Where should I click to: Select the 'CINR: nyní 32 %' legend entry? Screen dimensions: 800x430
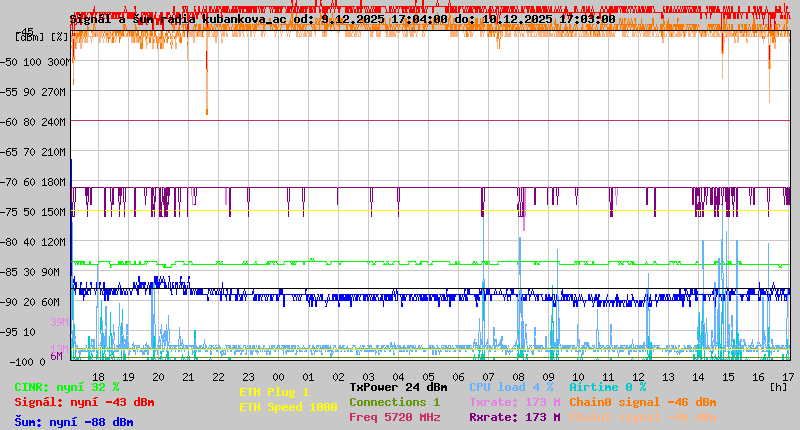(67, 387)
